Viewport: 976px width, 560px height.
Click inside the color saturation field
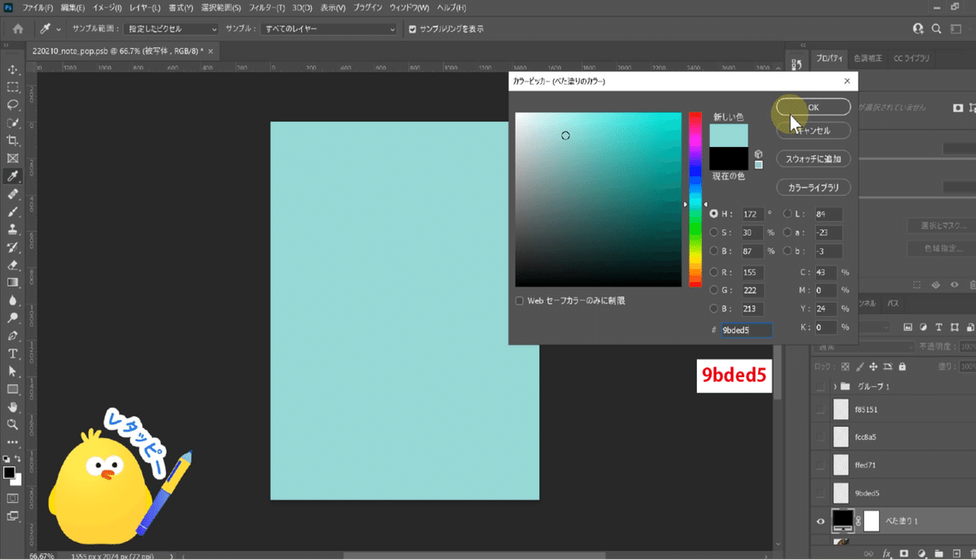point(598,199)
